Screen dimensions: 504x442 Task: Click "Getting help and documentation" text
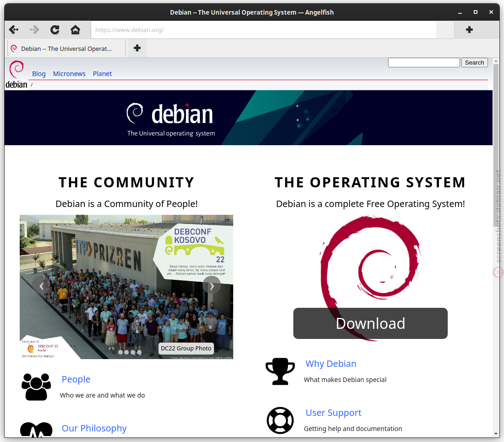pos(353,429)
